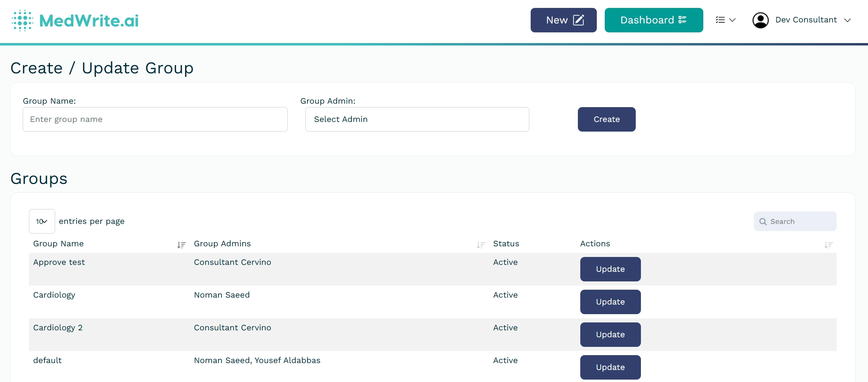Update the Cardiology group
Screen dimensions: 868x382
click(x=610, y=302)
